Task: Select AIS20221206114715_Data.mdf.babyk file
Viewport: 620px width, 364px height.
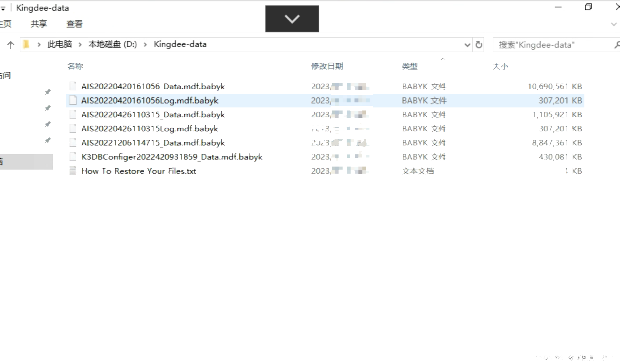Action: coord(153,143)
